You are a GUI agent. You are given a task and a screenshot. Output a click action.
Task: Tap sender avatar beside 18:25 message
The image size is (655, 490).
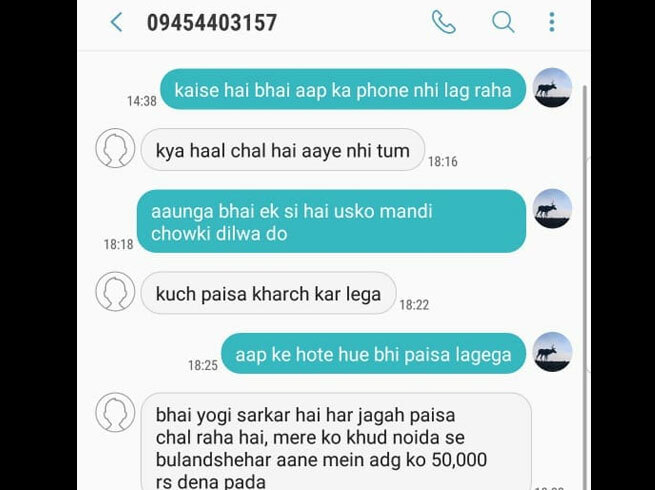(x=553, y=352)
